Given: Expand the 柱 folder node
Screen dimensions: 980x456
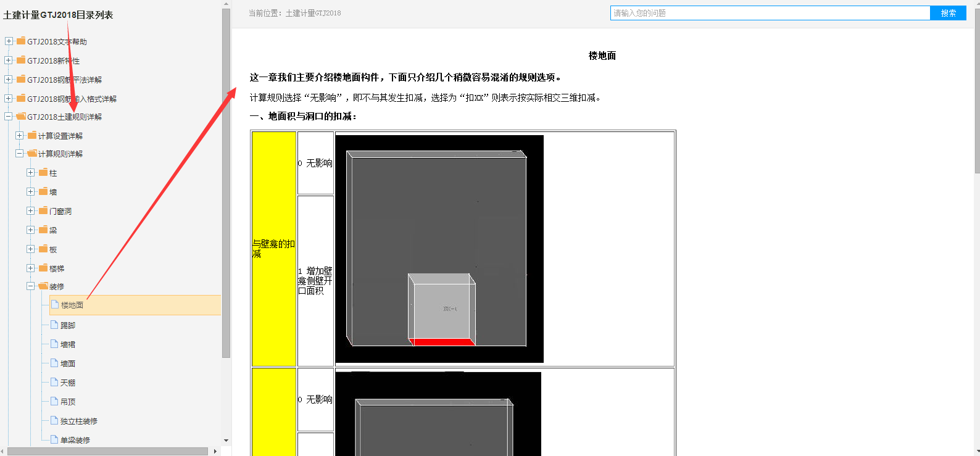Looking at the screenshot, I should (x=31, y=173).
